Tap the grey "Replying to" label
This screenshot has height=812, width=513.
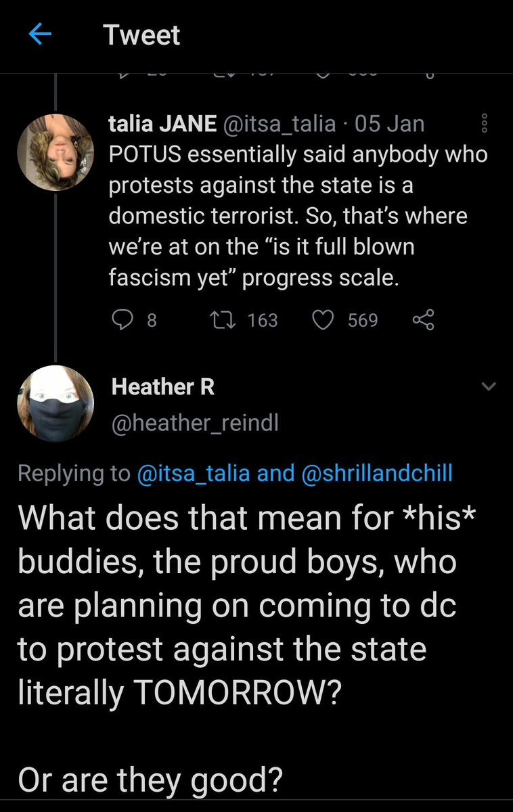74,473
